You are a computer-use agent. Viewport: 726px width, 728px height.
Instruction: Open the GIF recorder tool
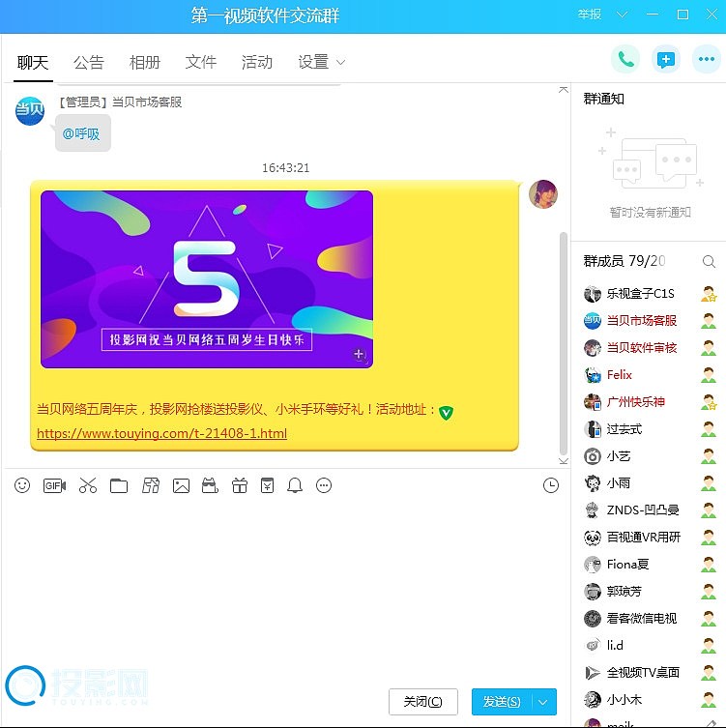[54, 485]
